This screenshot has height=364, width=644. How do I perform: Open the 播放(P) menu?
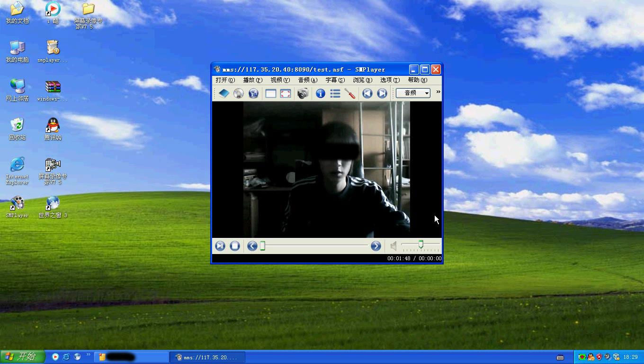click(x=252, y=80)
